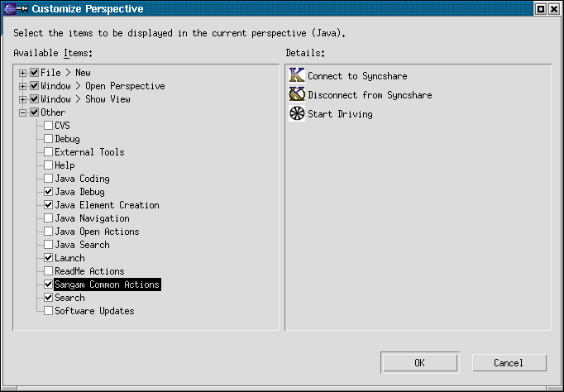Image resolution: width=564 pixels, height=392 pixels.
Task: Click the OK button
Action: 419,362
